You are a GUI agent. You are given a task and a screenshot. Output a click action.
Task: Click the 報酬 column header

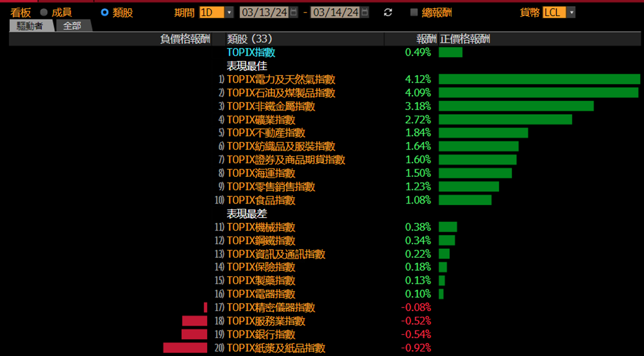click(426, 39)
